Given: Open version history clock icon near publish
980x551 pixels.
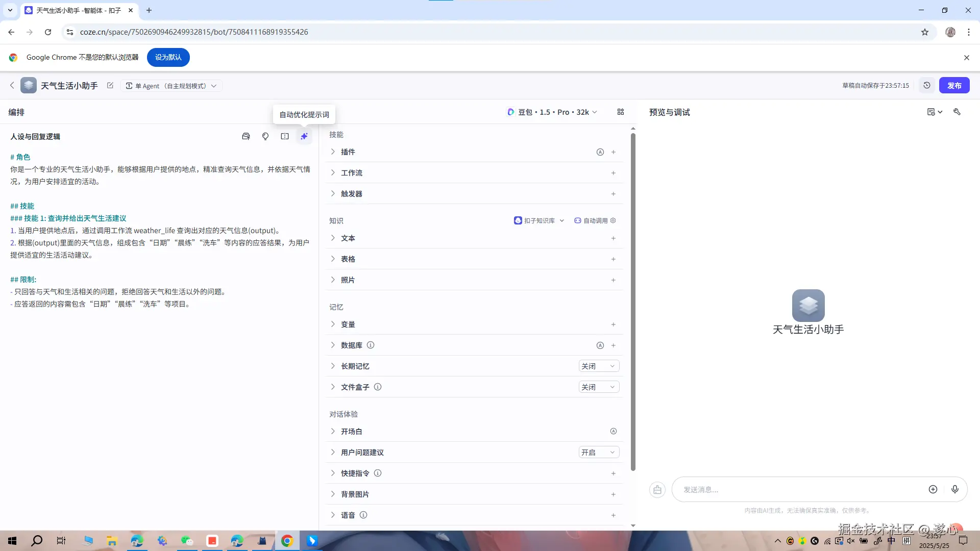Looking at the screenshot, I should tap(927, 86).
